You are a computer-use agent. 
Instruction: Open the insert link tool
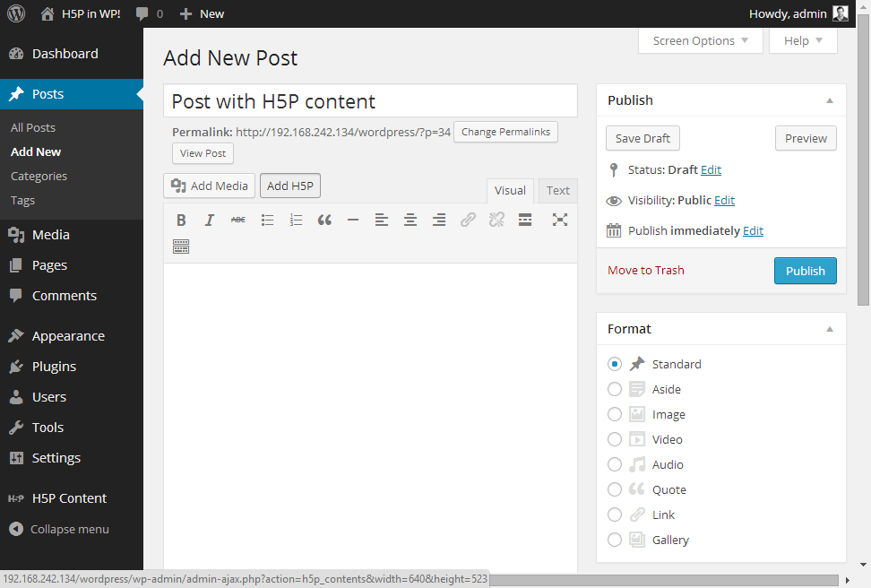[468, 220]
